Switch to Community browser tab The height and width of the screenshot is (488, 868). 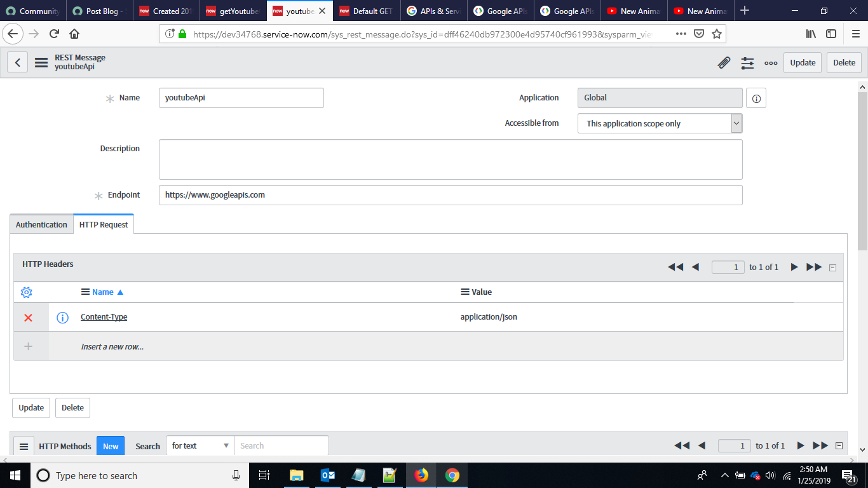pos(33,11)
